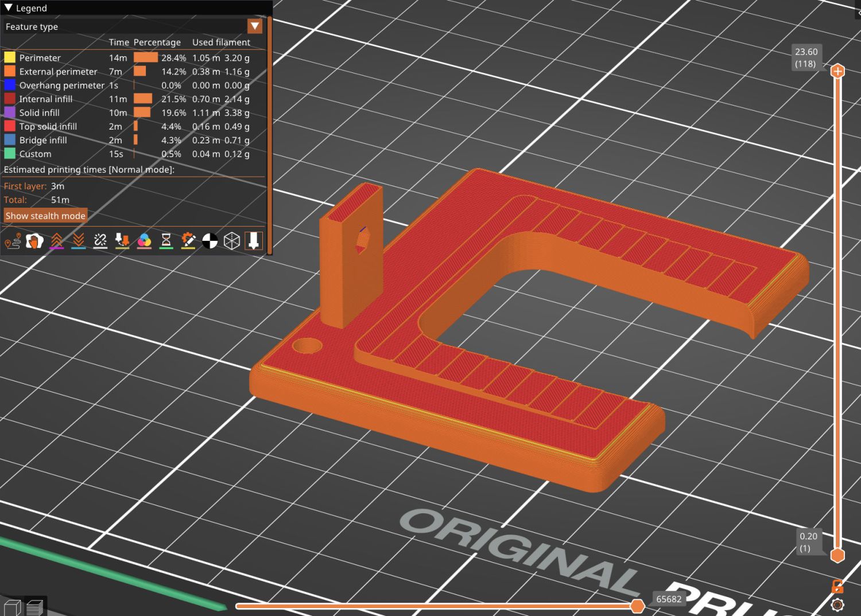Image resolution: width=861 pixels, height=616 pixels.
Task: Toggle travel moves visibility icon
Action: click(13, 241)
